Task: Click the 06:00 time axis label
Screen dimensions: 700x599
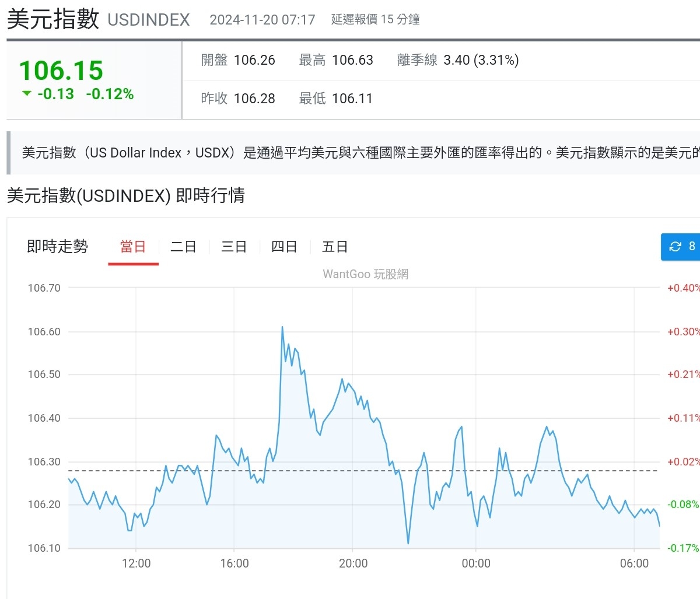Action: [635, 563]
